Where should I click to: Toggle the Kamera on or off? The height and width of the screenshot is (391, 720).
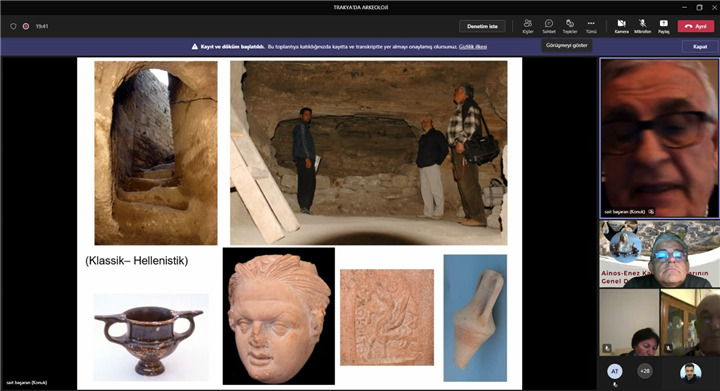pos(621,26)
